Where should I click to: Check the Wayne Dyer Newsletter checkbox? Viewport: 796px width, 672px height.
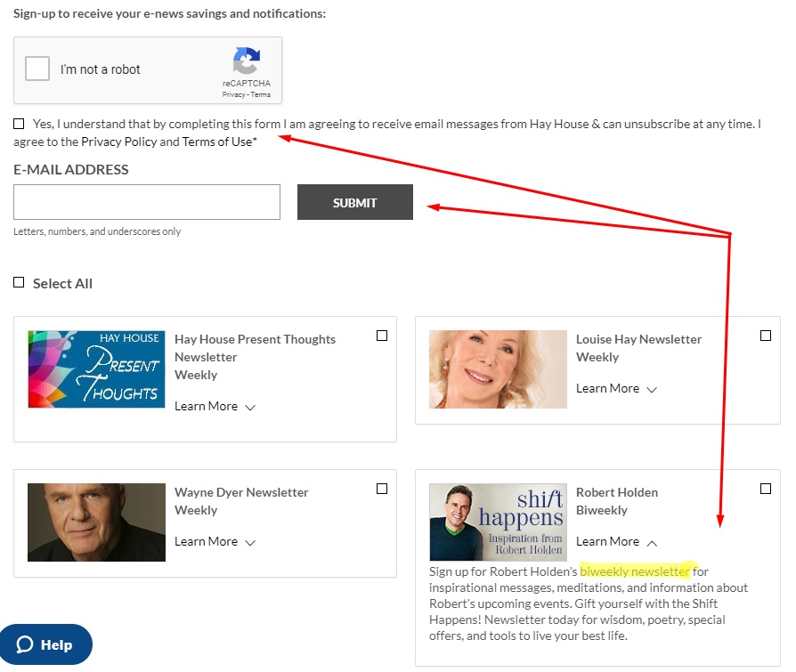click(x=382, y=489)
